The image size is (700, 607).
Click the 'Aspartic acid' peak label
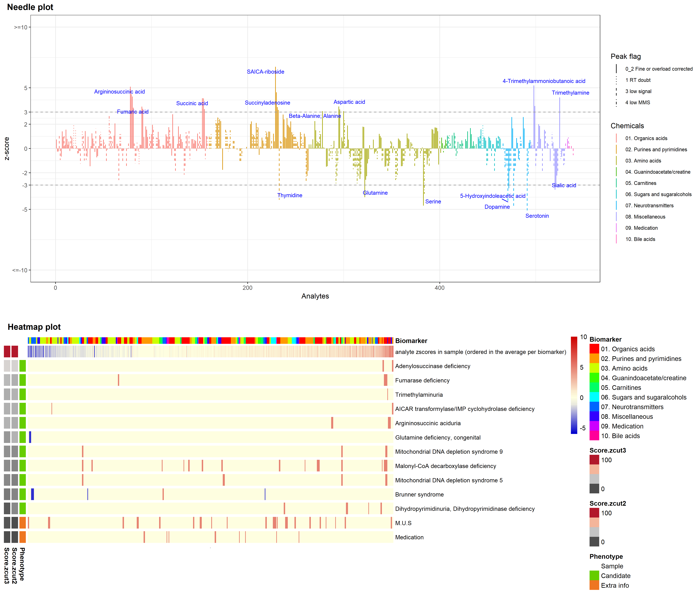tap(349, 102)
